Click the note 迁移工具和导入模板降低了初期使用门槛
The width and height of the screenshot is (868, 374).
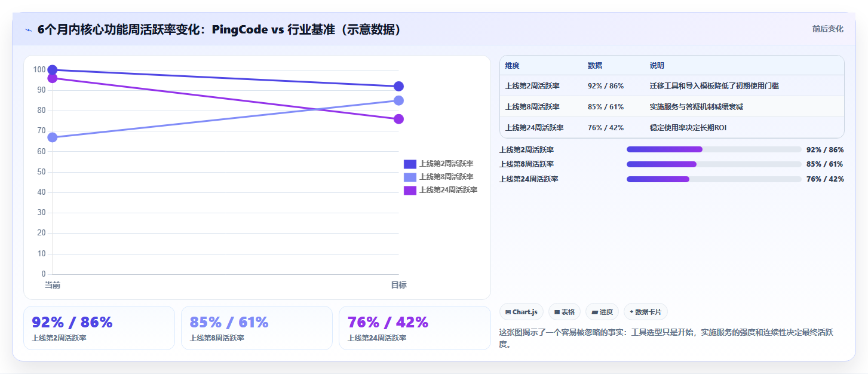tap(714, 86)
